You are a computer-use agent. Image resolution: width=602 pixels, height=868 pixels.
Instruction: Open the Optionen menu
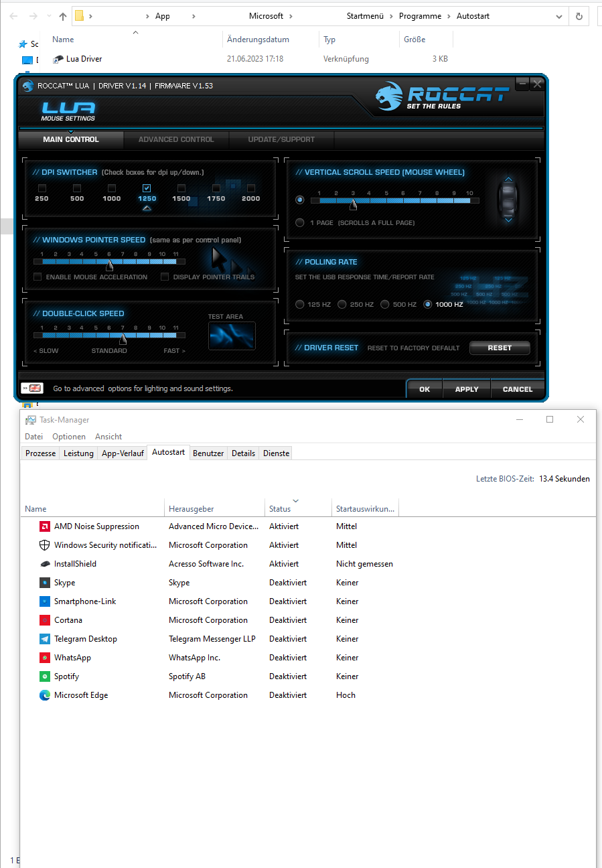click(x=69, y=436)
